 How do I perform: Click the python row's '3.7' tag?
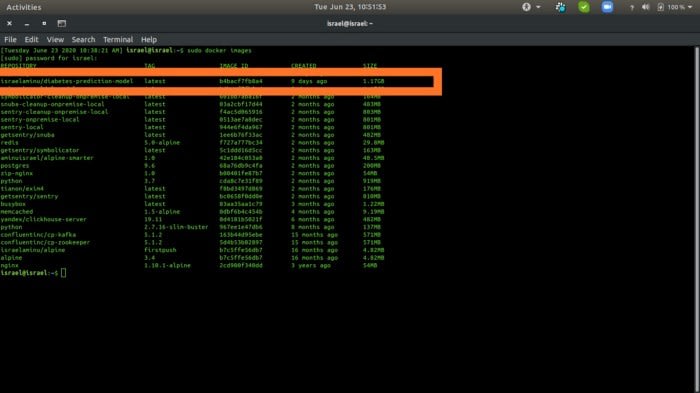point(150,181)
